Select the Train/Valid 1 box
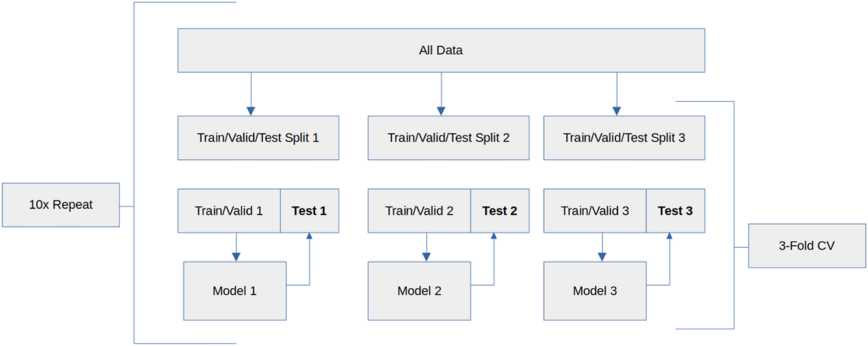The width and height of the screenshot is (868, 346). coord(229,211)
